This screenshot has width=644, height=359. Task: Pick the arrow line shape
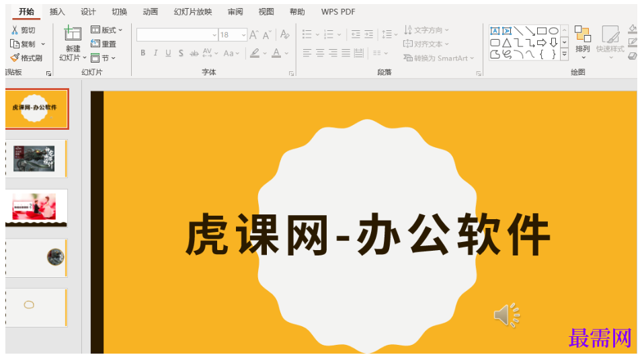click(530, 31)
